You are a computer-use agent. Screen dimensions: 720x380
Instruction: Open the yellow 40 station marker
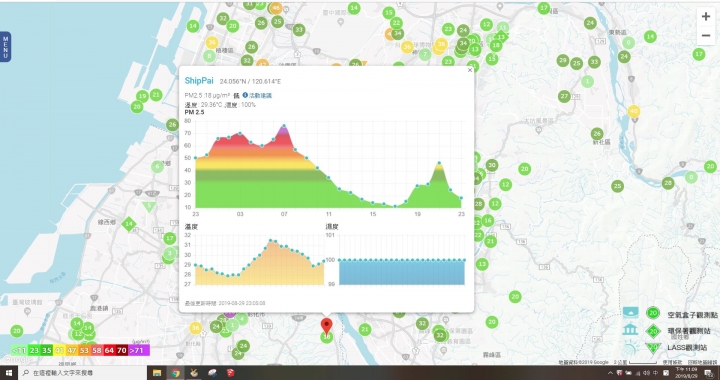pos(634,111)
